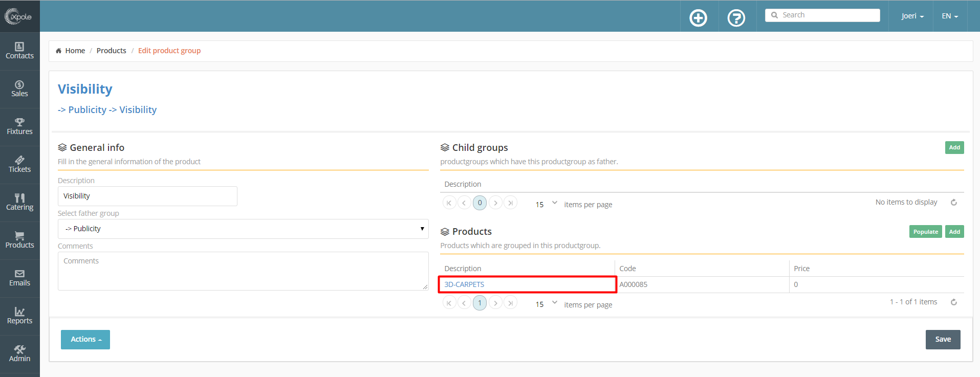Go to previous page of Child groups
The image size is (980, 377).
[464, 203]
